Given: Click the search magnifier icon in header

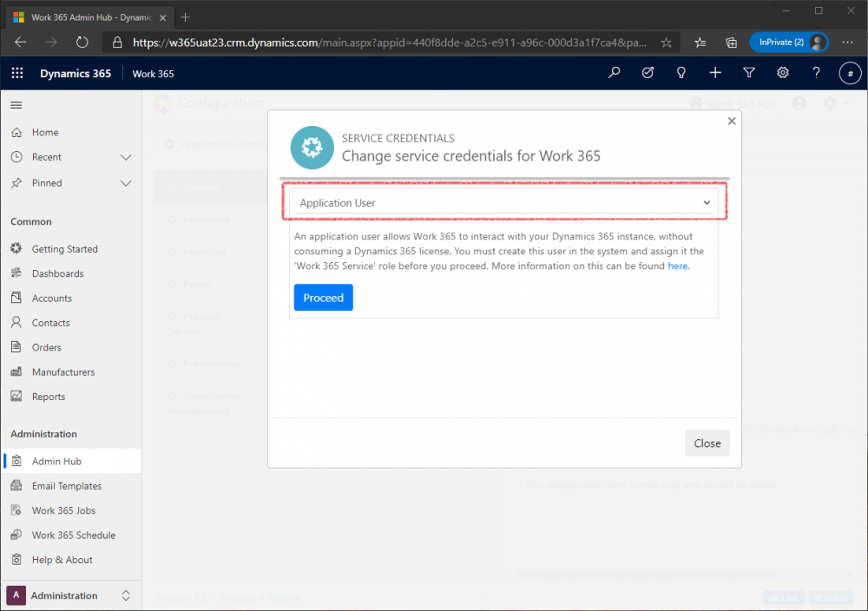Looking at the screenshot, I should click(x=614, y=73).
